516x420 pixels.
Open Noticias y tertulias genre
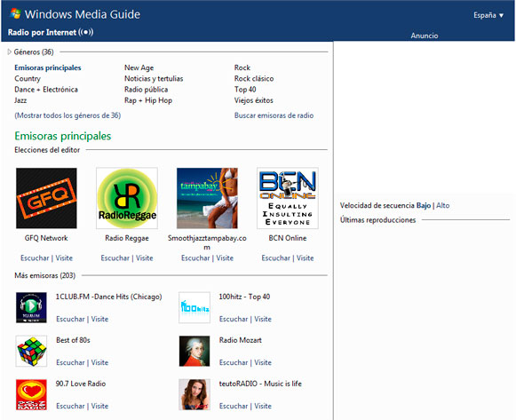(x=154, y=79)
